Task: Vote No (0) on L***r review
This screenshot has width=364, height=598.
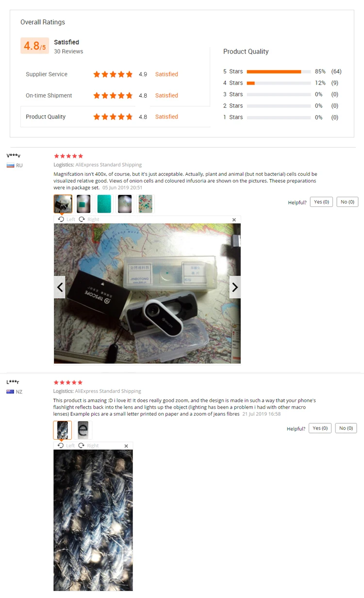Action: click(x=346, y=428)
